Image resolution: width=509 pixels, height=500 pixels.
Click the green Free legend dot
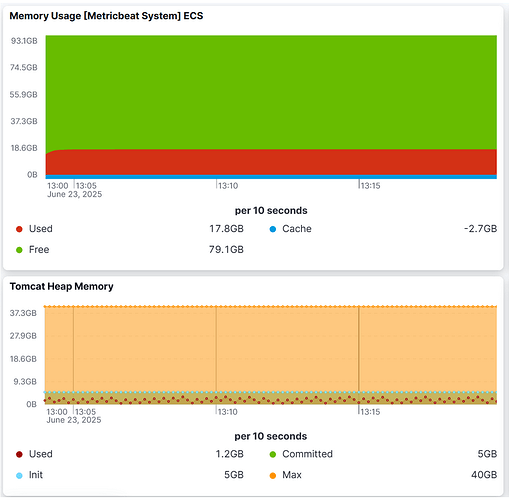pos(19,250)
